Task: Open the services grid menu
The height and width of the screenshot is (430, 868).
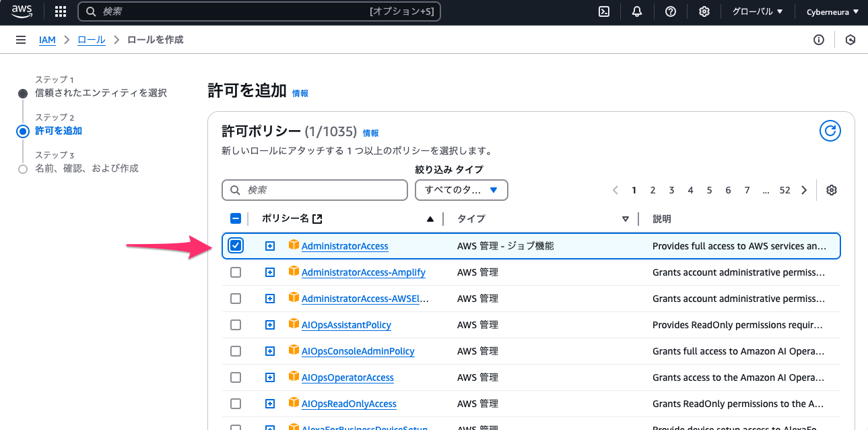Action: (61, 11)
